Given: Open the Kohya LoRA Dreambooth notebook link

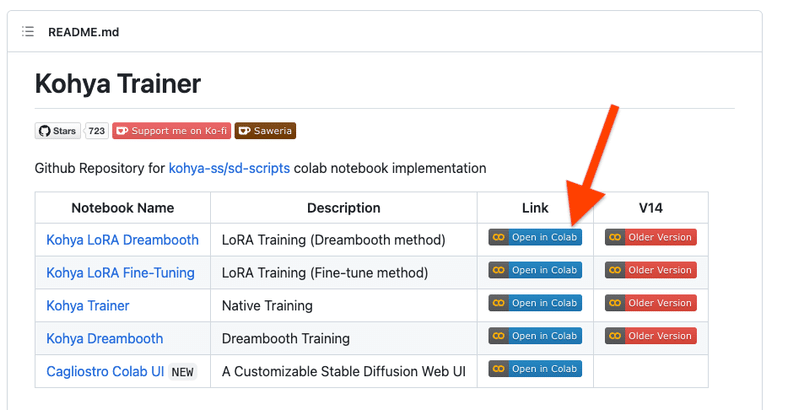Looking at the screenshot, I should pos(122,240).
